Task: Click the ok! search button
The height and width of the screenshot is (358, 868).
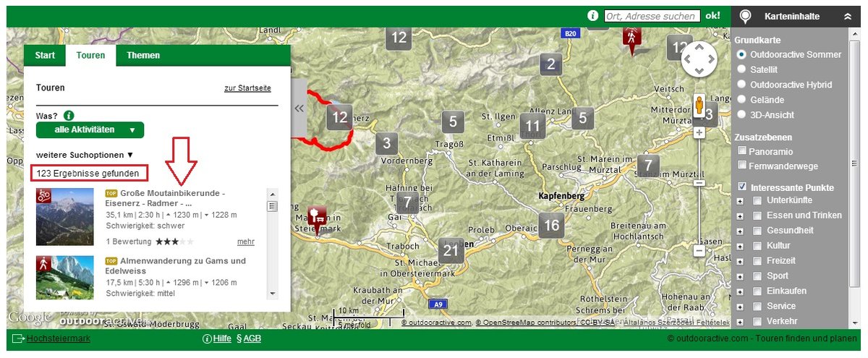Action: coord(713,15)
